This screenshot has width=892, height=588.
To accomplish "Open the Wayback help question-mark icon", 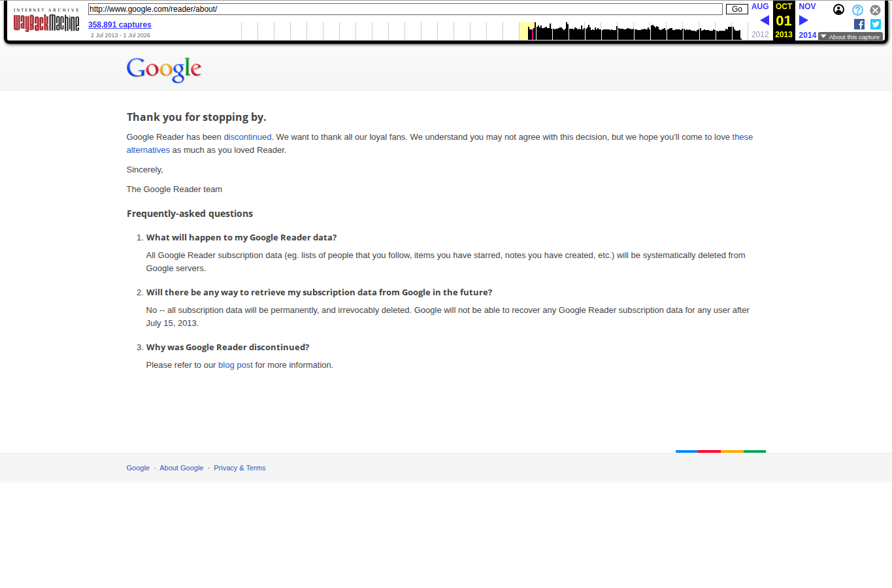I will 857,10.
